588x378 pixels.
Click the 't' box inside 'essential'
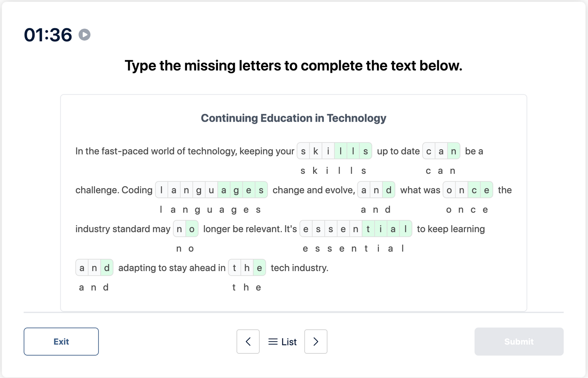368,228
